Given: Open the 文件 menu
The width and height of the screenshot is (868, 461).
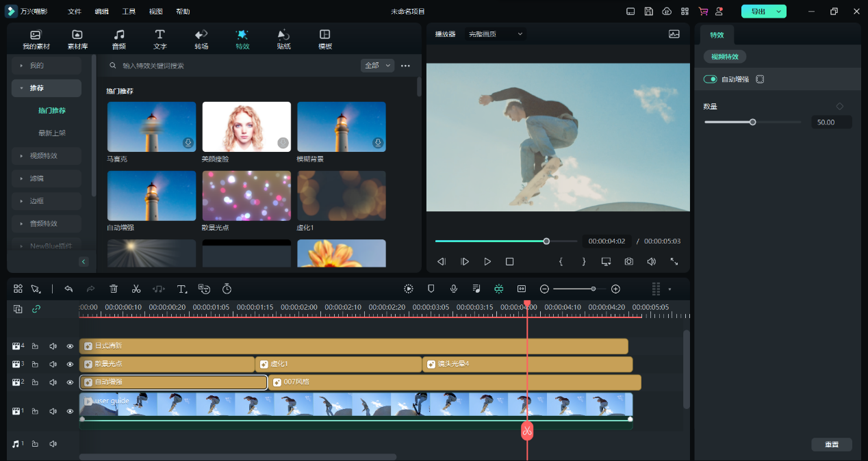Looking at the screenshot, I should click(74, 12).
